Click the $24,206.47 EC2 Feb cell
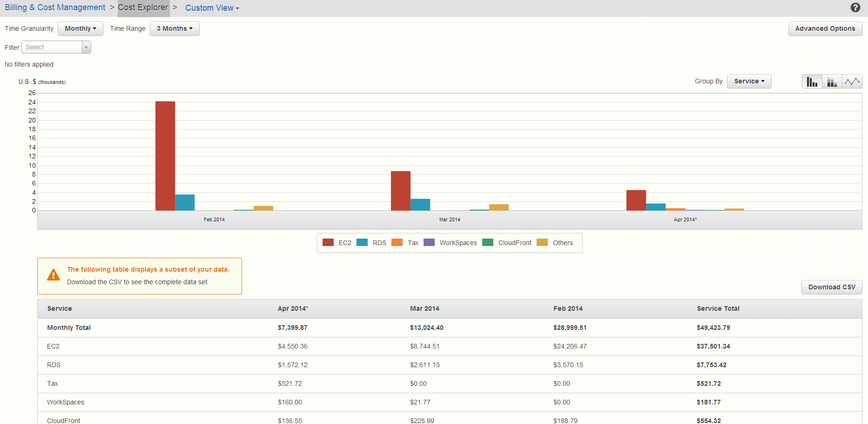868x424 pixels. point(570,346)
